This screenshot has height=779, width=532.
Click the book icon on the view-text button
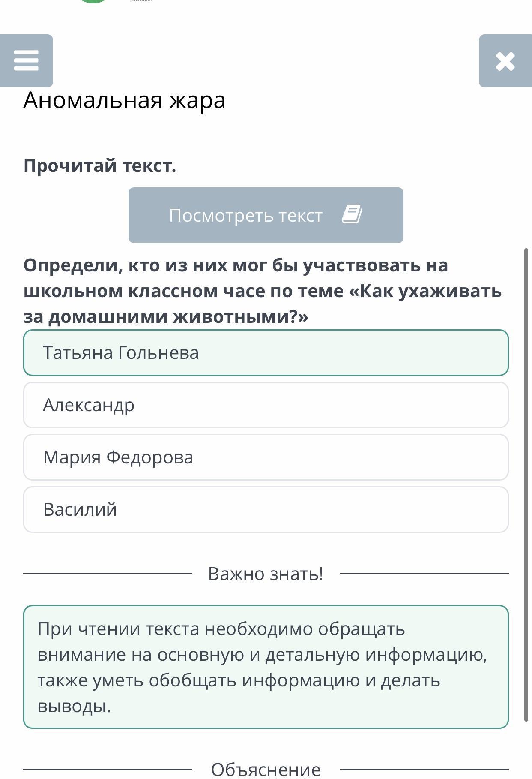352,214
